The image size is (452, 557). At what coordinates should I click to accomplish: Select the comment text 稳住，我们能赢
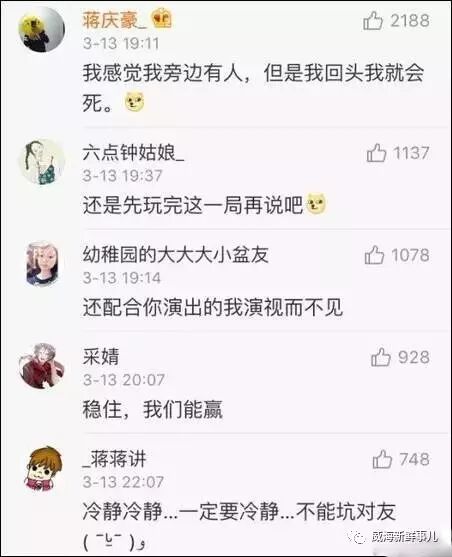pyautogui.click(x=153, y=409)
